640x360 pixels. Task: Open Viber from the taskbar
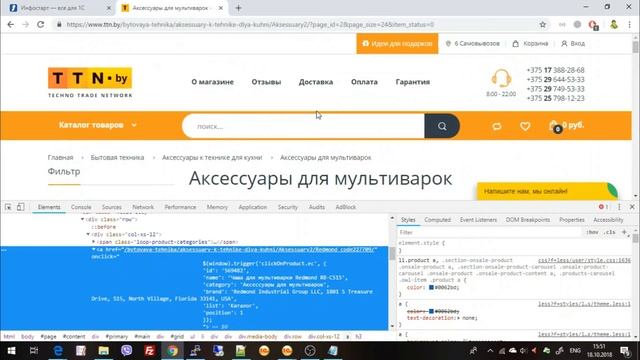(127, 351)
